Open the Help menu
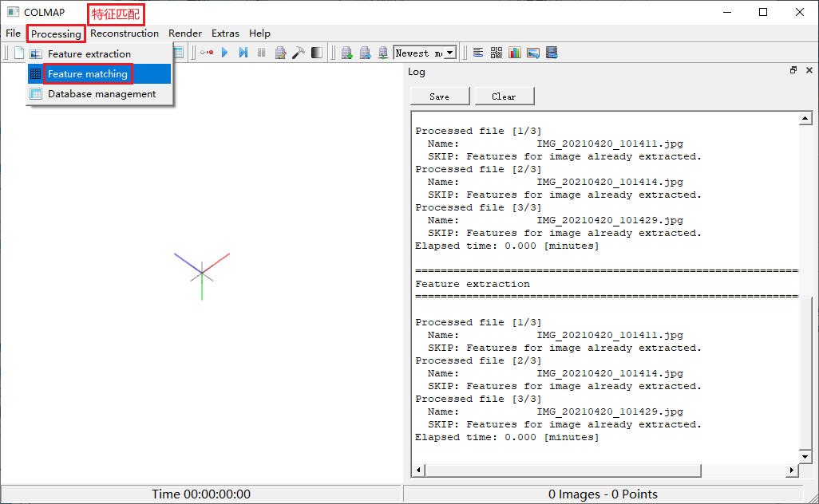 pyautogui.click(x=259, y=33)
